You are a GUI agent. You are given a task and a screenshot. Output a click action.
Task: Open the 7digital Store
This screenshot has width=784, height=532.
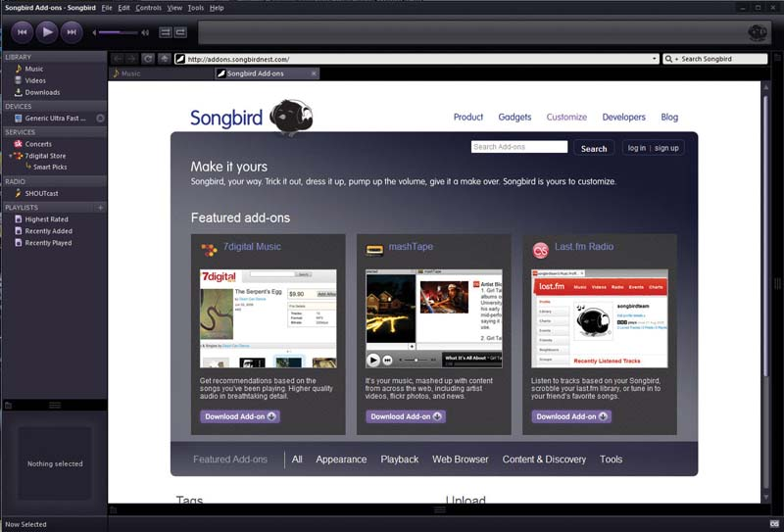(45, 156)
